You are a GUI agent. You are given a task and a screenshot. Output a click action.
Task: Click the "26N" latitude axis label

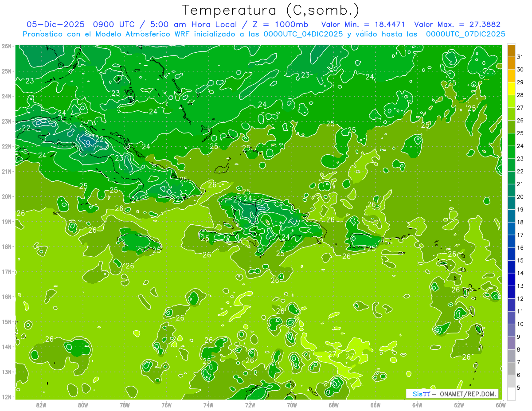7,46
